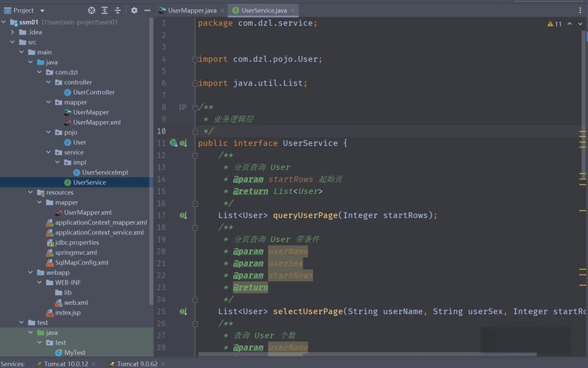Jump to next highlighted problem arrow
Screen dimensions: 588x368
click(x=580, y=24)
